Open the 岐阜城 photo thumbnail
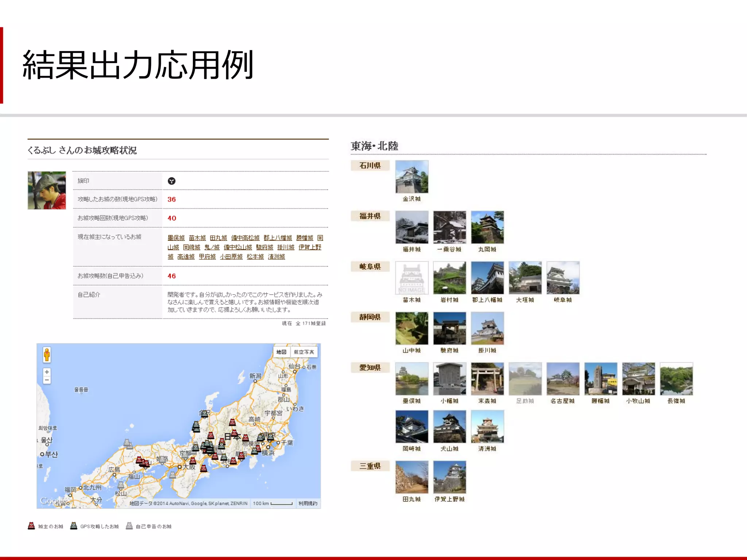 tap(563, 278)
